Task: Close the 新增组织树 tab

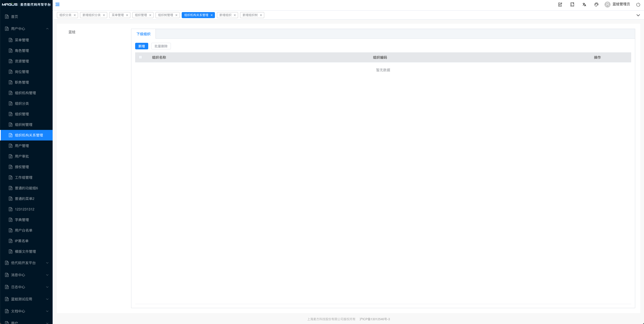Action: [261, 15]
